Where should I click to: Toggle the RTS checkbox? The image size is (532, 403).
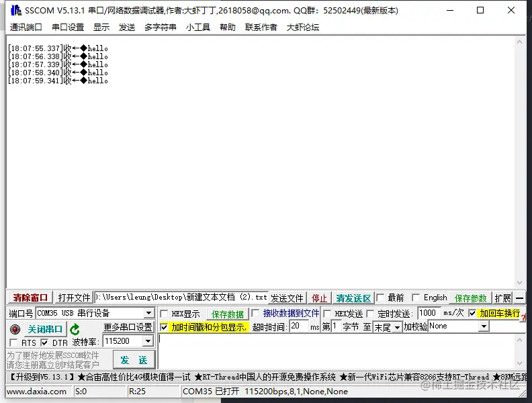pyautogui.click(x=13, y=343)
